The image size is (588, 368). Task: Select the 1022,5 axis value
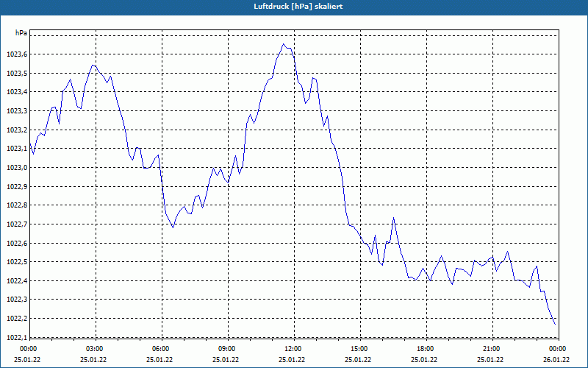[17, 262]
